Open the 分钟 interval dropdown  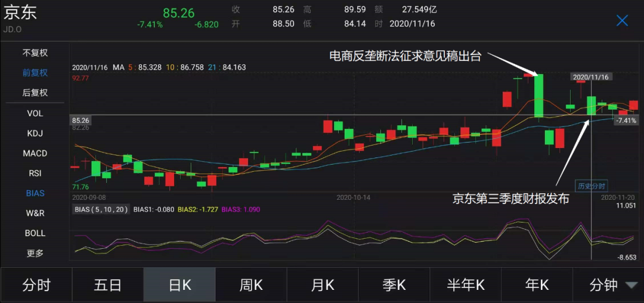[x=609, y=285]
